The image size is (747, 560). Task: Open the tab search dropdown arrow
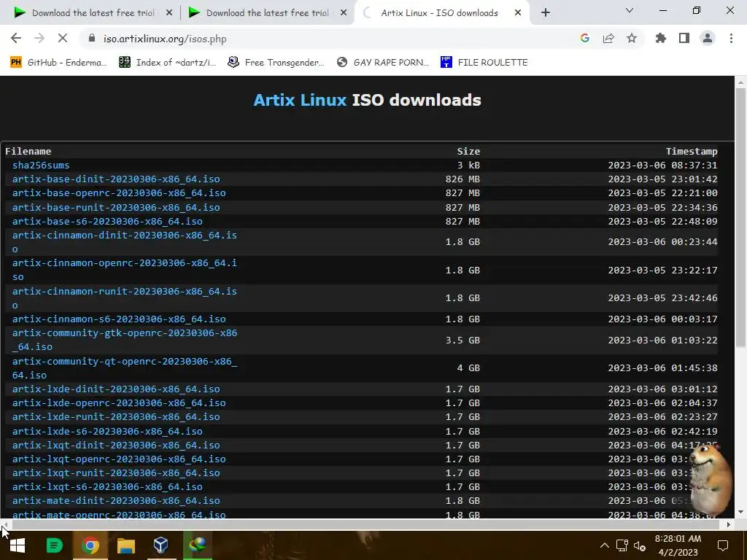coord(630,10)
